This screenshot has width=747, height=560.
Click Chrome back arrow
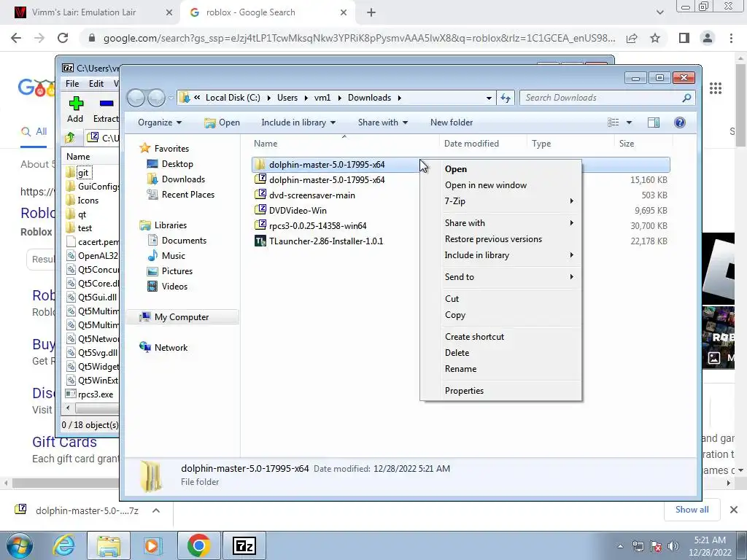tap(16, 38)
